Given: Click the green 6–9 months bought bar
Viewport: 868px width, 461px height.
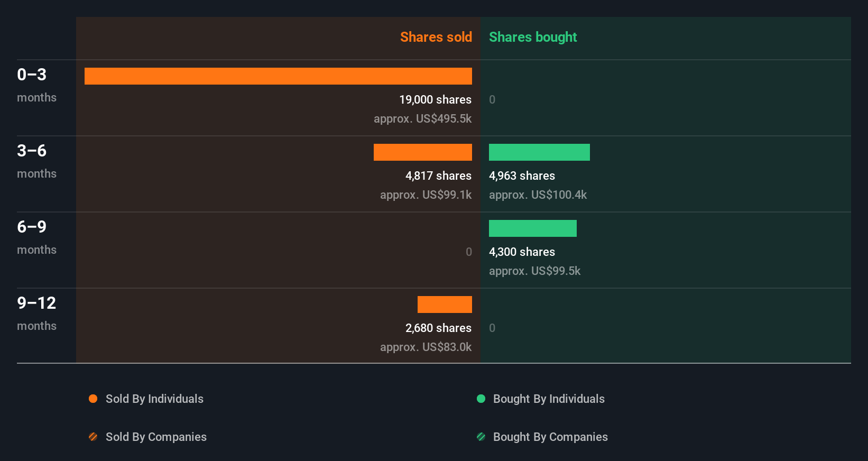Looking at the screenshot, I should click(x=533, y=228).
